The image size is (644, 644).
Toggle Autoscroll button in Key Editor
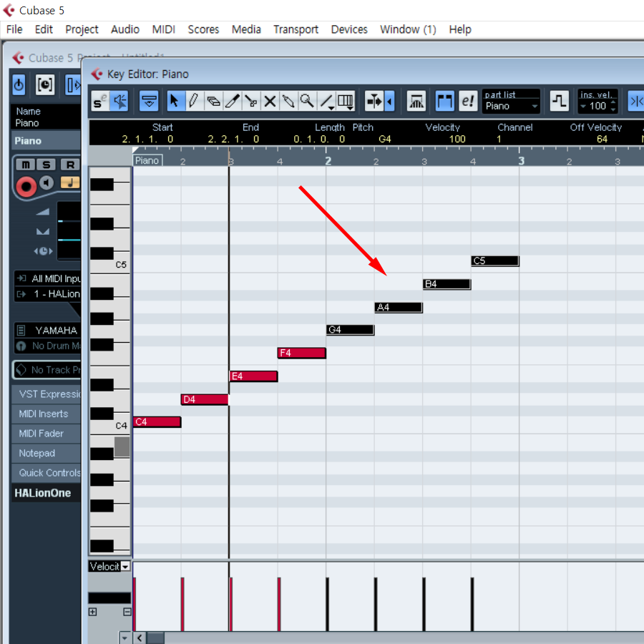point(374,101)
